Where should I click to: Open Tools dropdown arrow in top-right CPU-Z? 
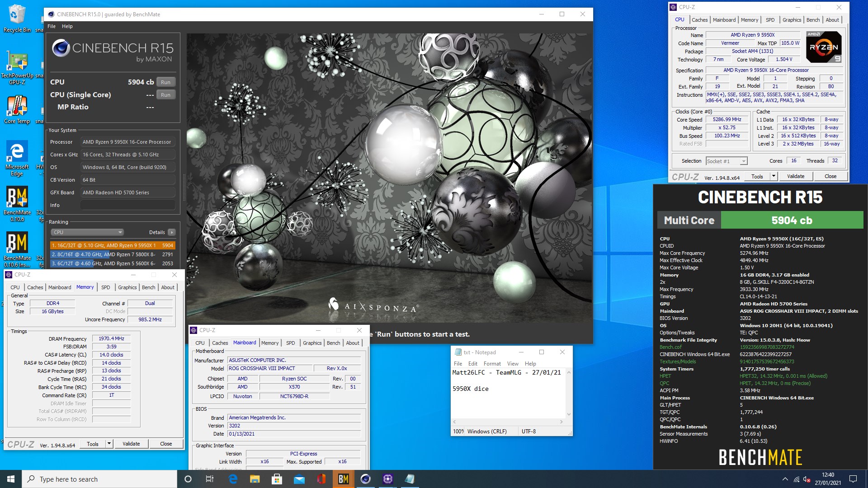(x=774, y=176)
